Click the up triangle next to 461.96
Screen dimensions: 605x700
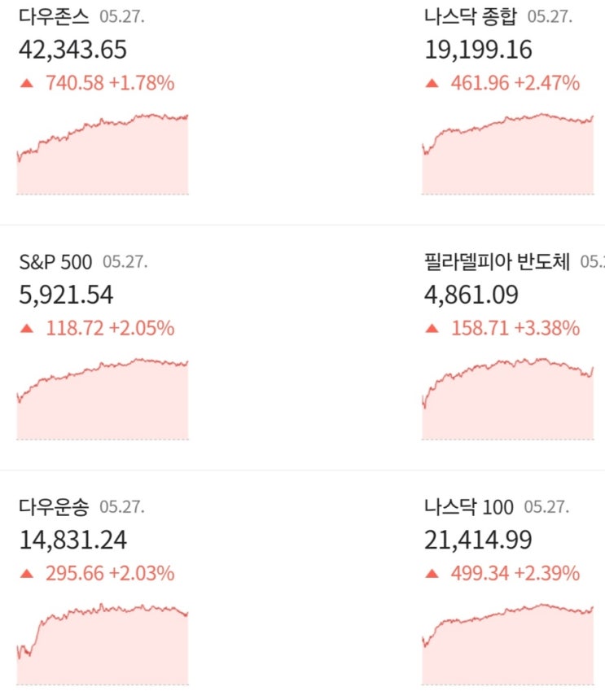(x=432, y=83)
